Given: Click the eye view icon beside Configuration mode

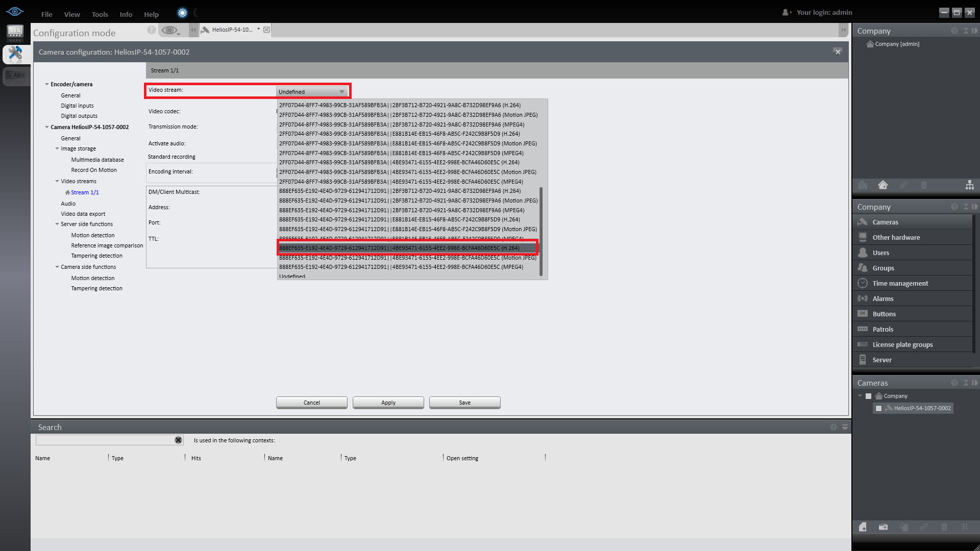Looking at the screenshot, I should [169, 31].
